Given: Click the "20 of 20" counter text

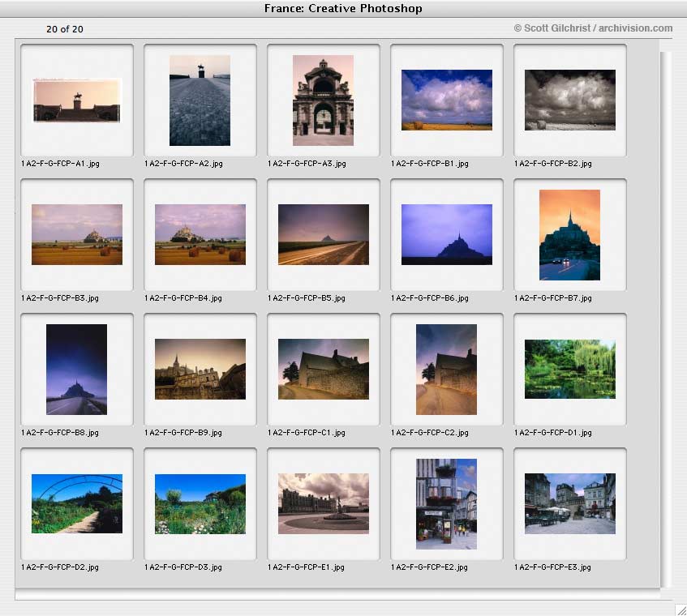Looking at the screenshot, I should (x=65, y=29).
